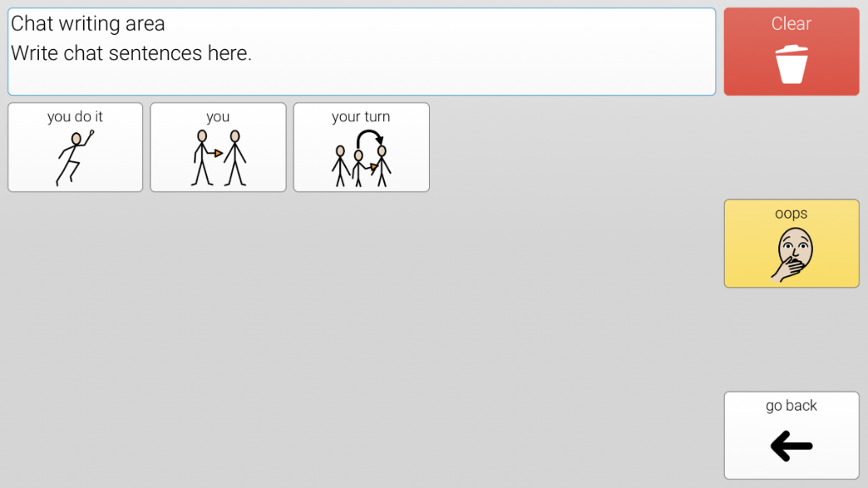Click the "Write chat sentences here." text
The image size is (868, 488).
[x=131, y=53]
